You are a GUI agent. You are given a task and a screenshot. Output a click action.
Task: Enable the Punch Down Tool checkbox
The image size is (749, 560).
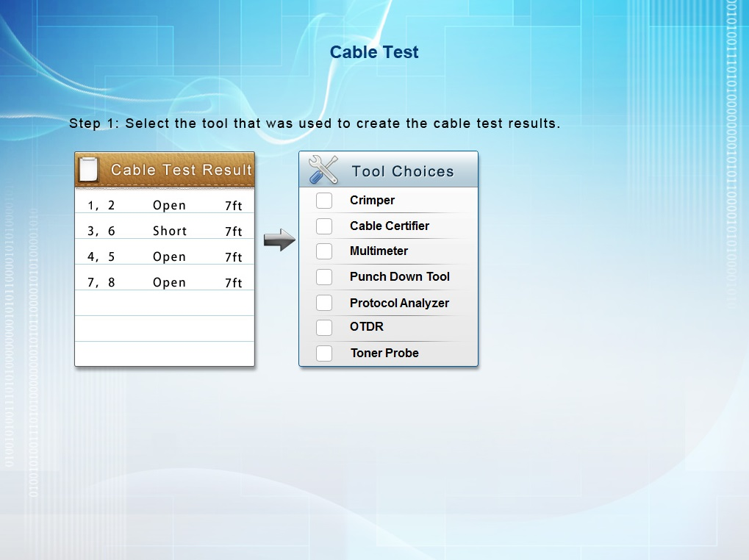coord(324,277)
